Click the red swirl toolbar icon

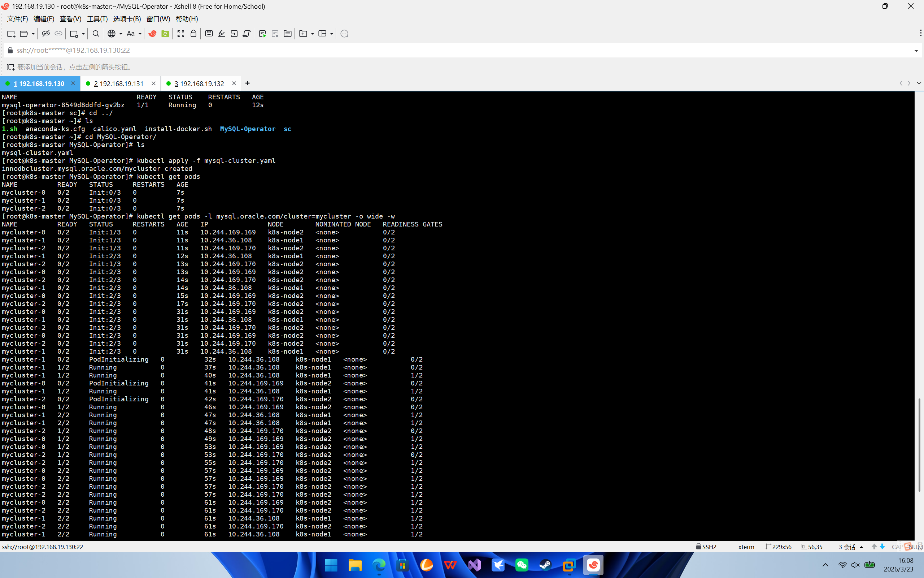[x=152, y=34]
